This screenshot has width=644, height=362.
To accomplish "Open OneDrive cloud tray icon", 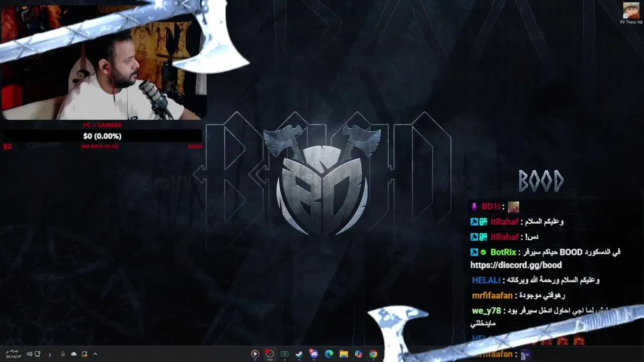I will (74, 354).
